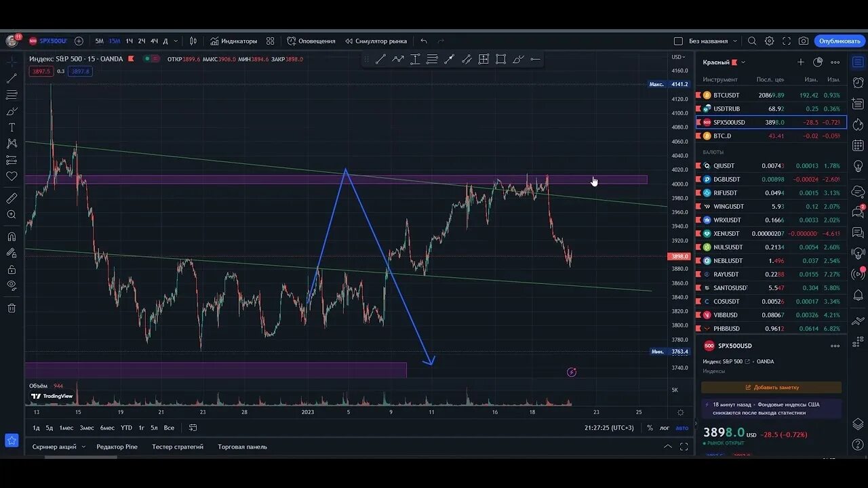Image resolution: width=868 pixels, height=488 pixels.
Task: Open 'Оповещения' alert creation
Action: (x=311, y=41)
